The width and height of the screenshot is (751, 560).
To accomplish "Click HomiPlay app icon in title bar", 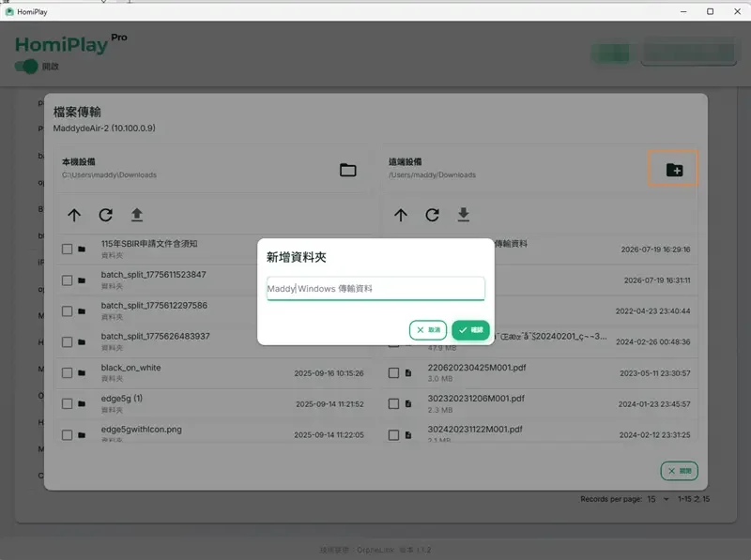I will click(9, 11).
